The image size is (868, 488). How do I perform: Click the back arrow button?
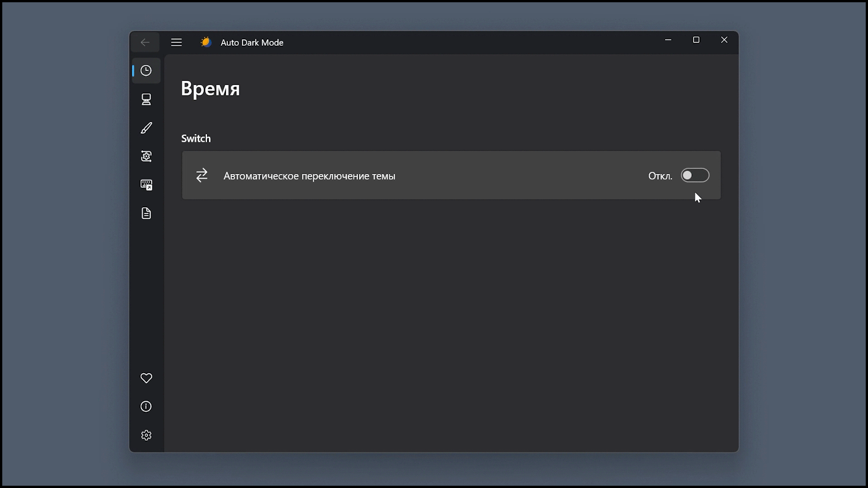(145, 42)
